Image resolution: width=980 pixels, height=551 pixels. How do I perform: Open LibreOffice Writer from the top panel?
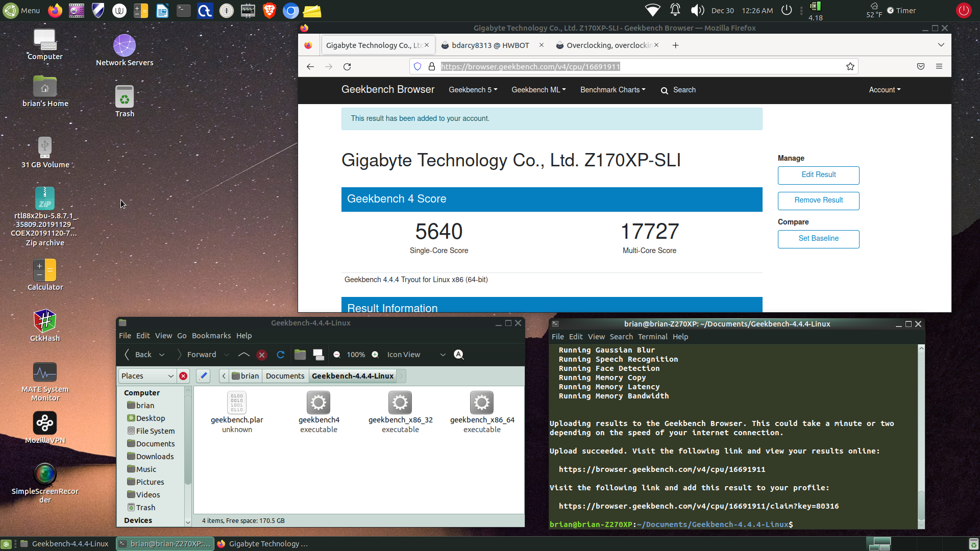(162, 10)
